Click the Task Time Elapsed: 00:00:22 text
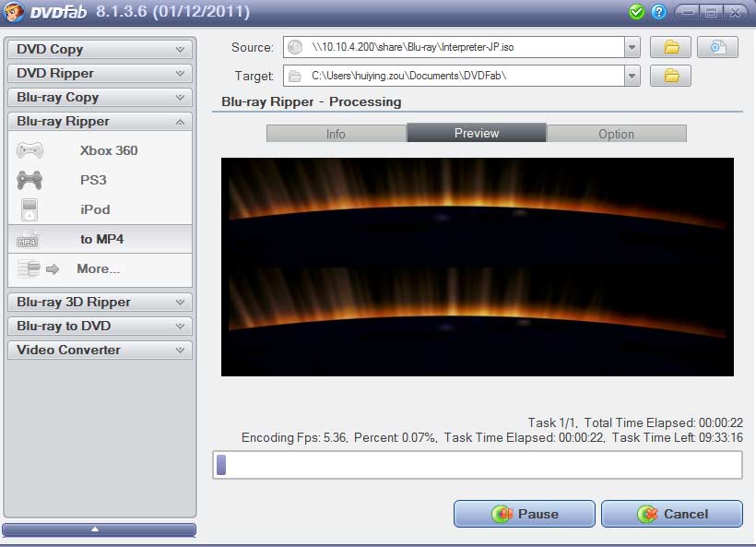This screenshot has width=756, height=547. (525, 437)
